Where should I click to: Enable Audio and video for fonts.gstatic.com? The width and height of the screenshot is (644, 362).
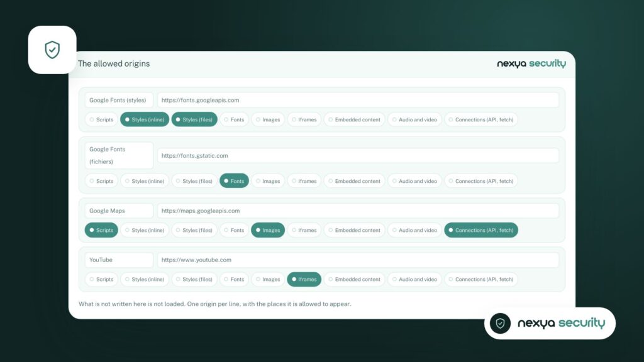pos(414,181)
